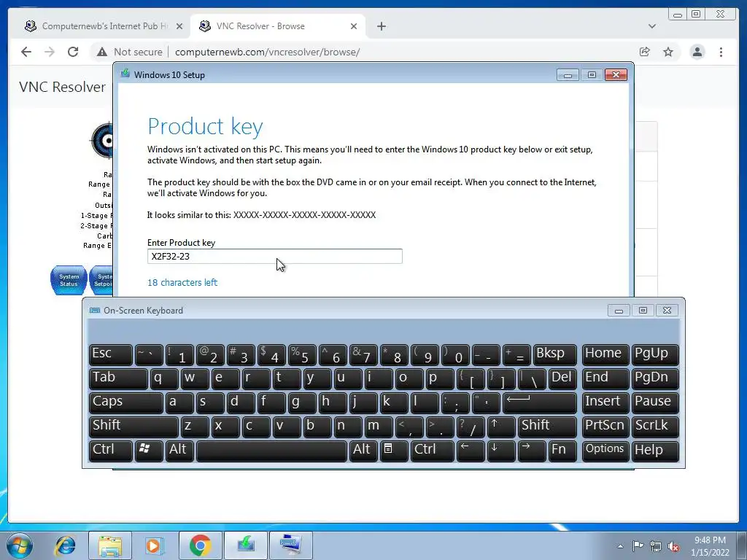Toggle Caps key on-screen keyboard
This screenshot has width=747, height=560.
coord(125,402)
